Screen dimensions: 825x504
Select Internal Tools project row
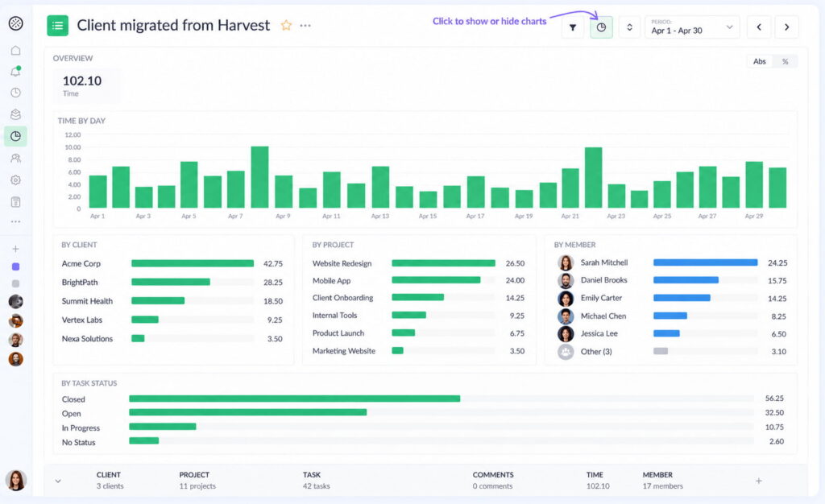(419, 316)
